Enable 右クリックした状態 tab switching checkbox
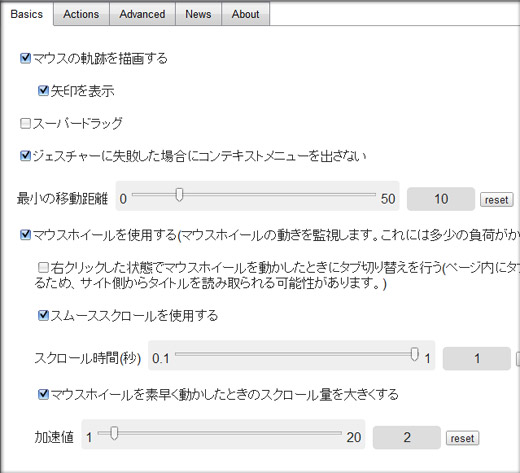The width and height of the screenshot is (520, 473). 43,267
